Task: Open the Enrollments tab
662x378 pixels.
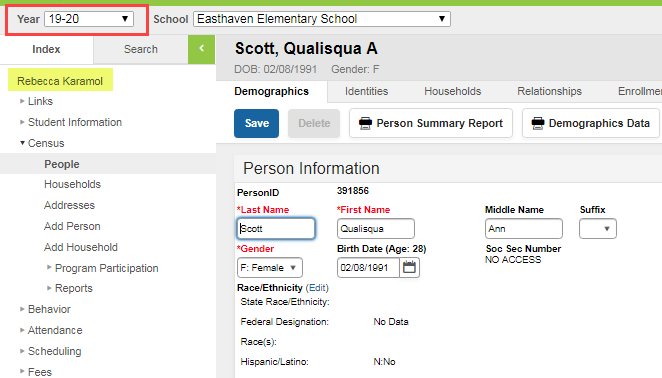Action: point(640,91)
